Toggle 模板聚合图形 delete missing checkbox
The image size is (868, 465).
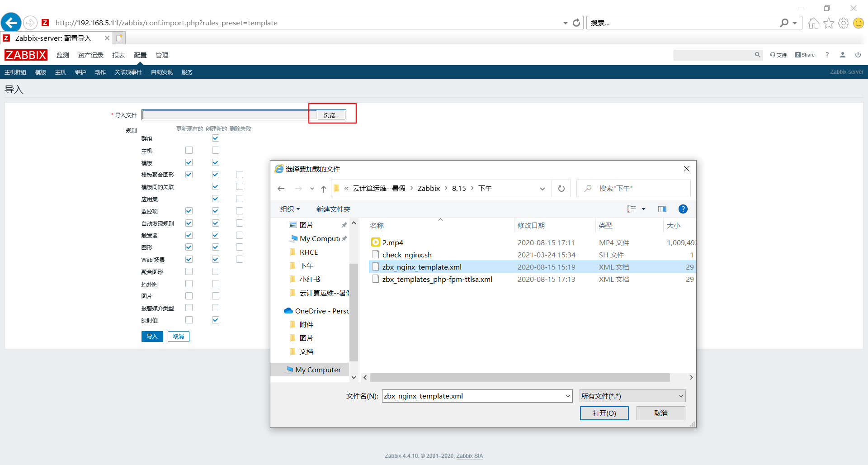pyautogui.click(x=240, y=175)
